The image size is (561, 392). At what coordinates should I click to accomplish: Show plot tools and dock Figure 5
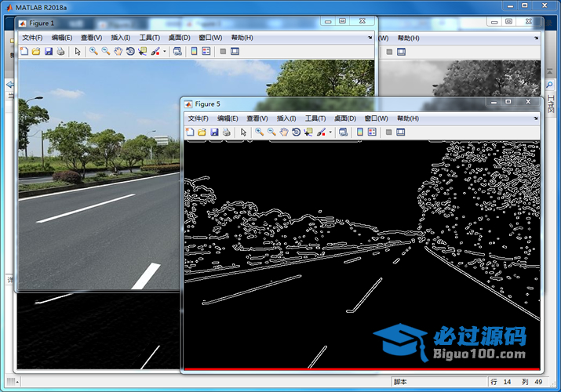(401, 132)
